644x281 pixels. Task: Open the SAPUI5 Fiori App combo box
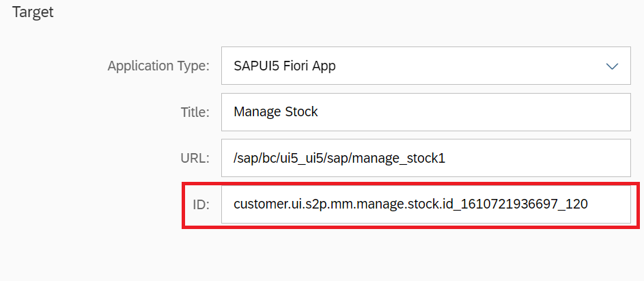[425, 66]
